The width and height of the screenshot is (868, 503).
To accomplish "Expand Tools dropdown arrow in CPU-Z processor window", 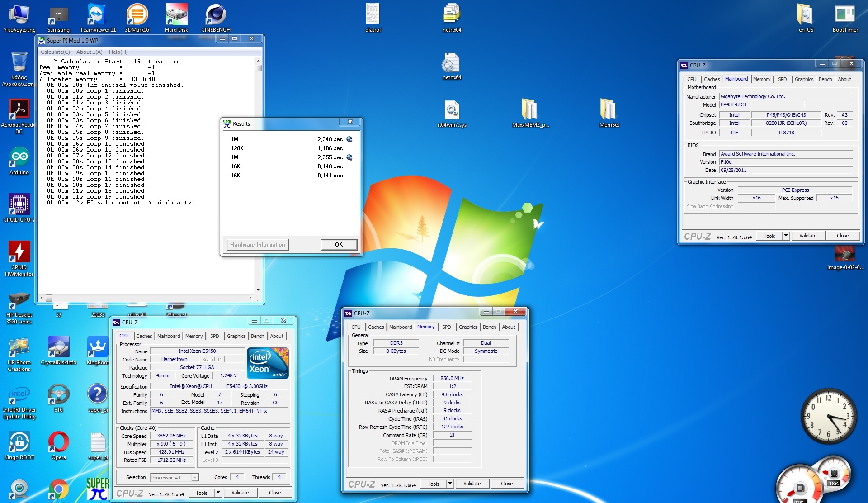I will tap(218, 493).
